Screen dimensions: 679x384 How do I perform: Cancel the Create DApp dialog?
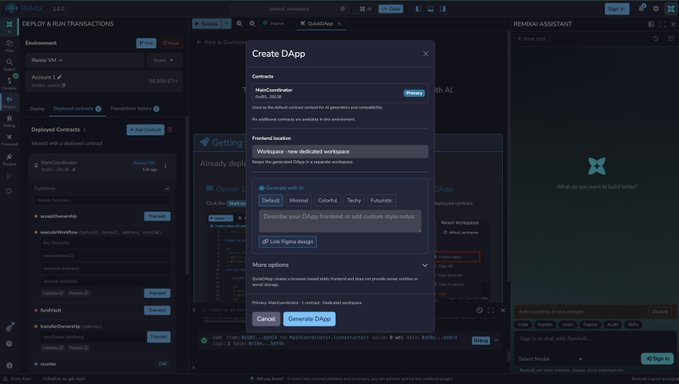266,319
